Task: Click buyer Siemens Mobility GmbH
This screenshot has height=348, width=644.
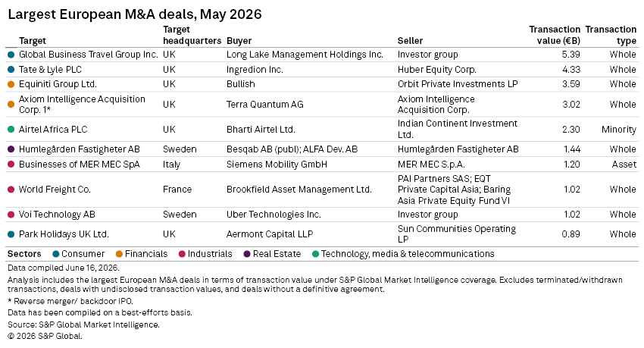Action: pos(277,165)
